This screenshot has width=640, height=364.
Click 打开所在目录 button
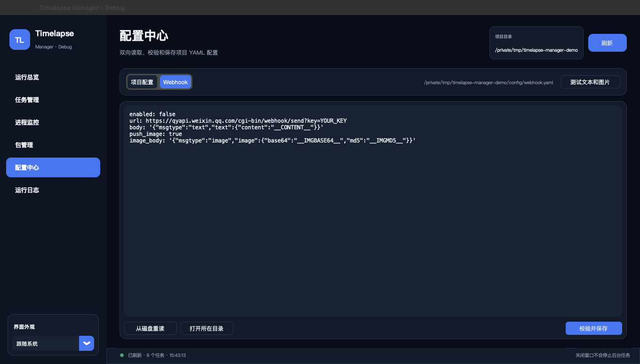(x=207, y=328)
